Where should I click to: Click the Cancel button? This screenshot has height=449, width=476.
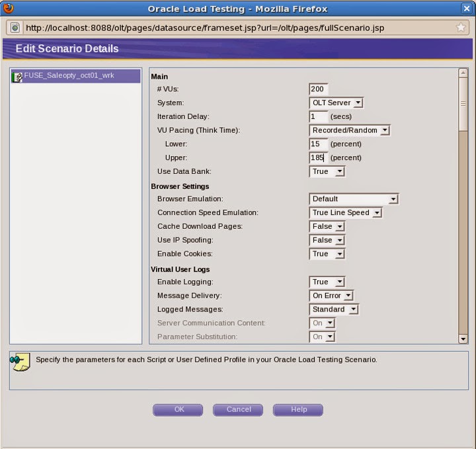[x=238, y=410]
